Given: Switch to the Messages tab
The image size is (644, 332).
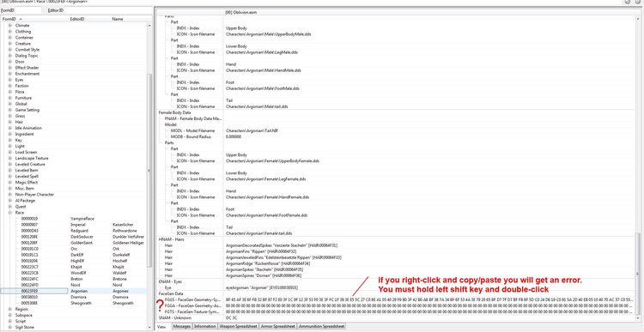Looking at the screenshot, I should coord(180,327).
